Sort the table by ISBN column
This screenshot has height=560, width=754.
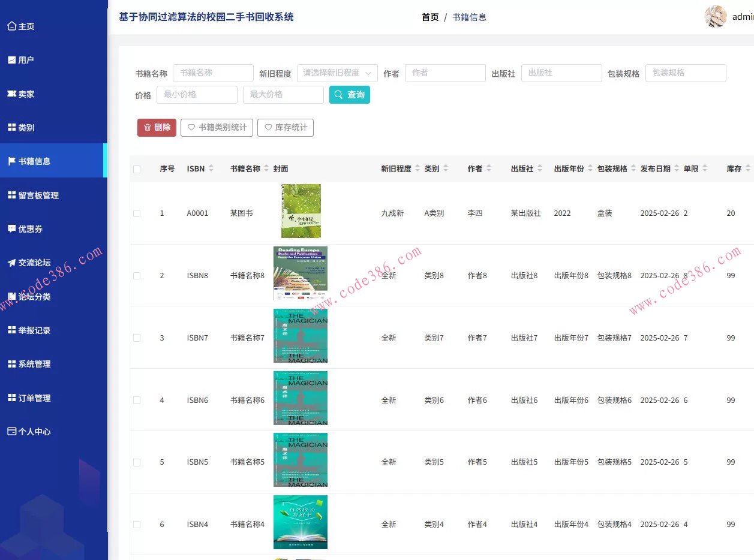pos(211,168)
